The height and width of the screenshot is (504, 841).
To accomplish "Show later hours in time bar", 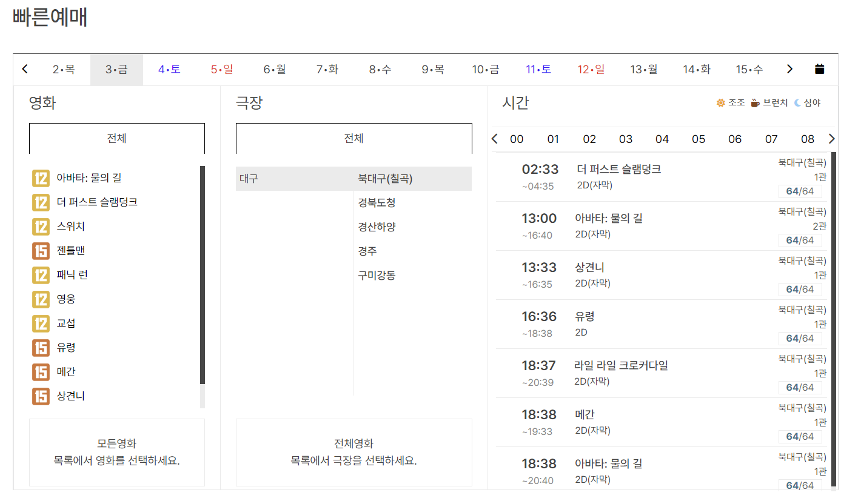I will (x=831, y=139).
